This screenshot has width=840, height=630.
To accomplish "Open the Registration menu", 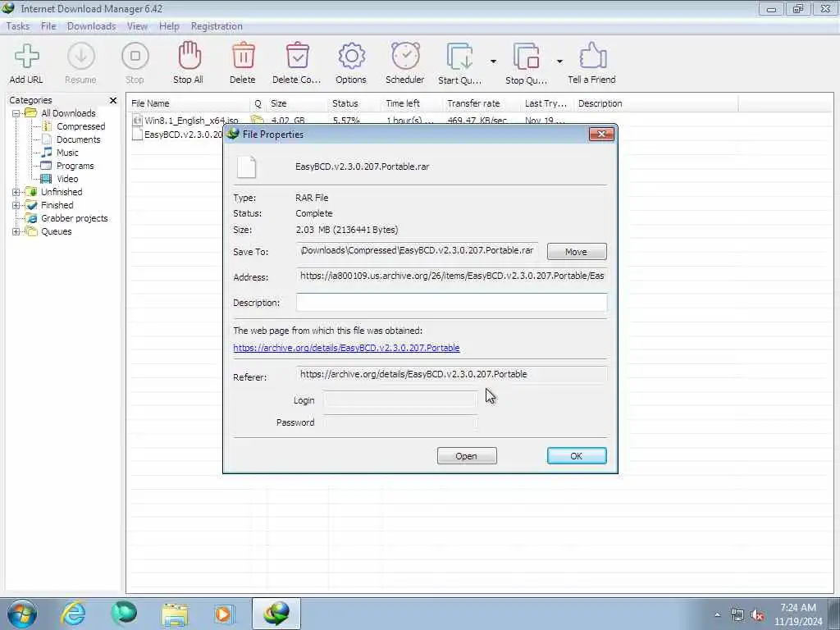I will (217, 26).
